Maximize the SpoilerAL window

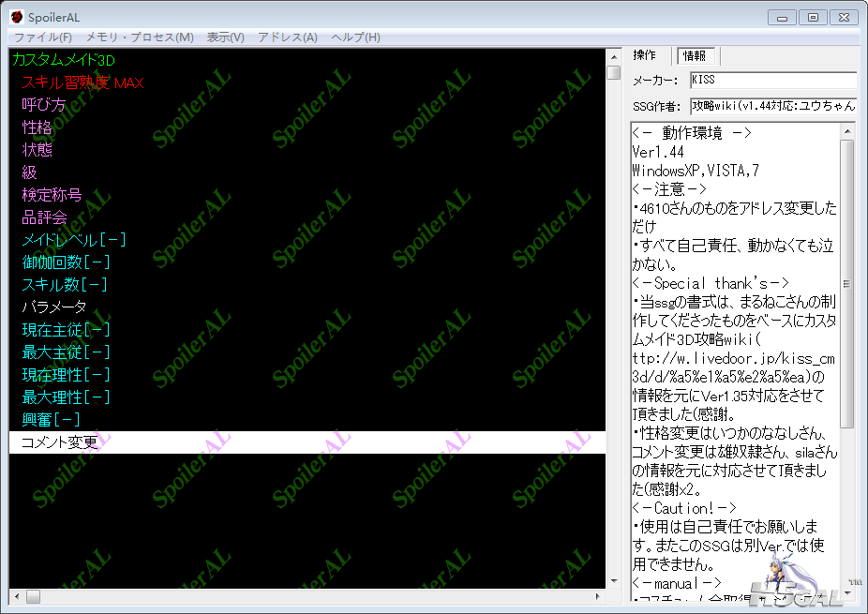click(814, 18)
